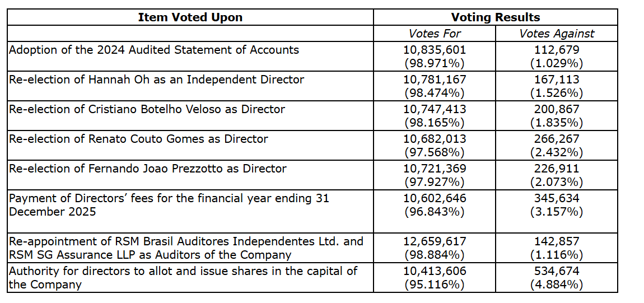Click the Adoption of 2024 Audited Statement row
The image size is (644, 303).
tap(154, 50)
